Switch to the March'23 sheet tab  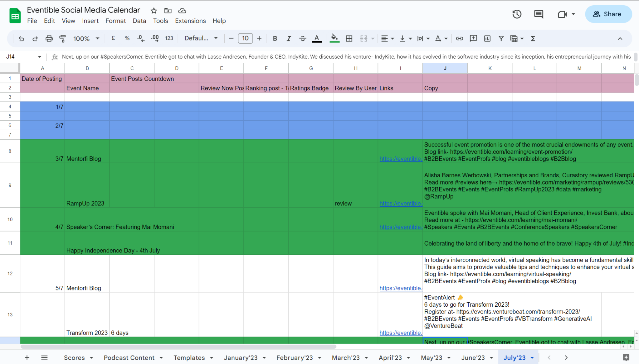click(x=345, y=358)
